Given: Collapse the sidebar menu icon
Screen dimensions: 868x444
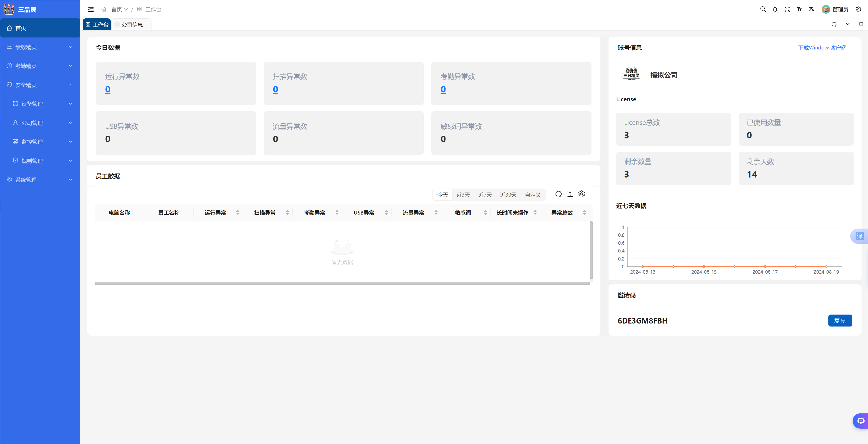Looking at the screenshot, I should [x=91, y=9].
